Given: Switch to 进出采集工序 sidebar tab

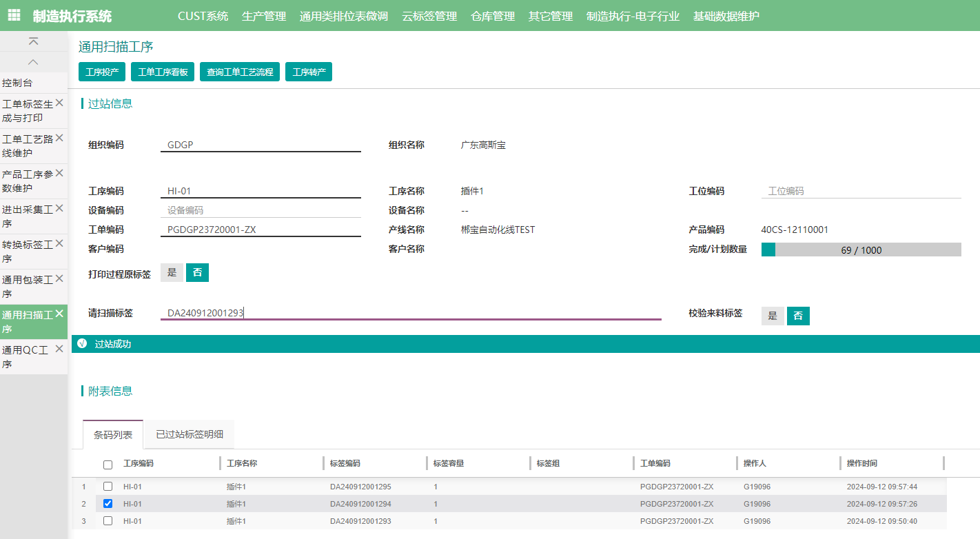Looking at the screenshot, I should click(x=28, y=216).
